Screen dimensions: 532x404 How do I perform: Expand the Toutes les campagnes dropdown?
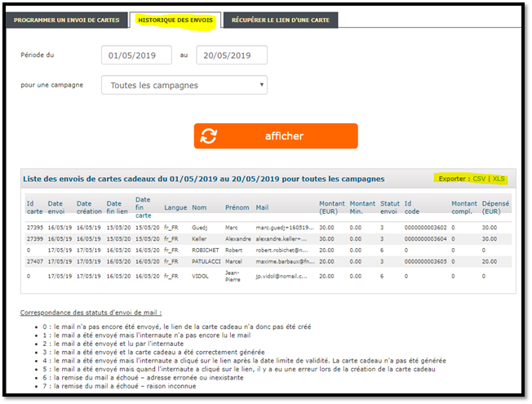pos(184,85)
